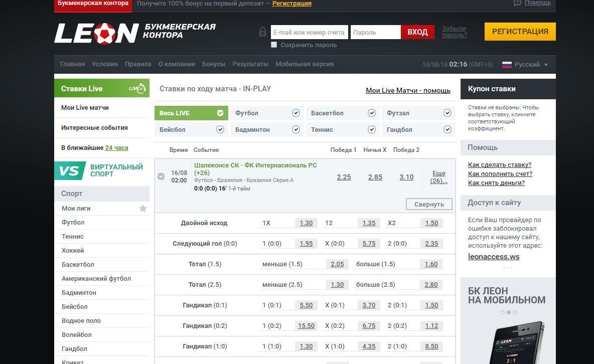Click the Регистрация link in top banner
This screenshot has width=594, height=364.
(291, 4)
